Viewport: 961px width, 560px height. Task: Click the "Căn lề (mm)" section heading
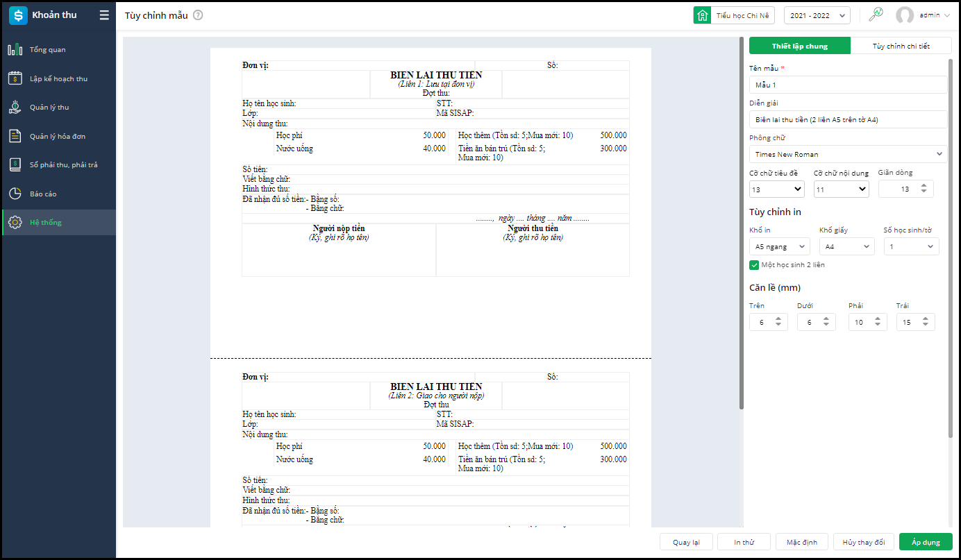point(775,287)
